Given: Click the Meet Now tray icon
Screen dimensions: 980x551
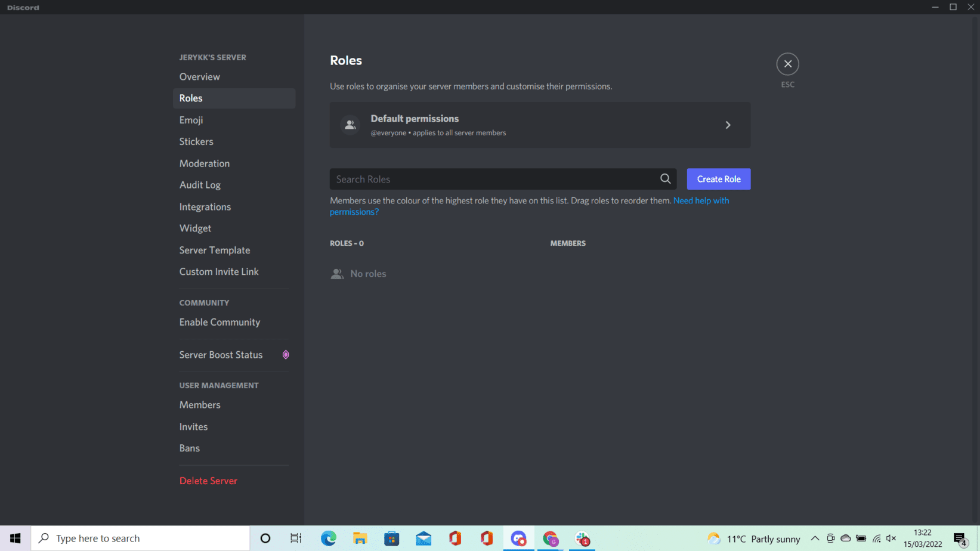Looking at the screenshot, I should click(830, 538).
